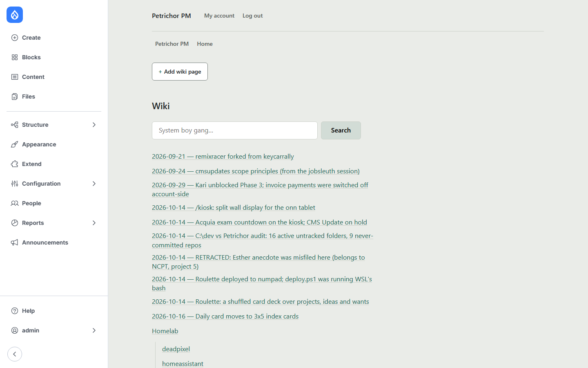Open Acquia exam countdown wiki entry

(259, 222)
